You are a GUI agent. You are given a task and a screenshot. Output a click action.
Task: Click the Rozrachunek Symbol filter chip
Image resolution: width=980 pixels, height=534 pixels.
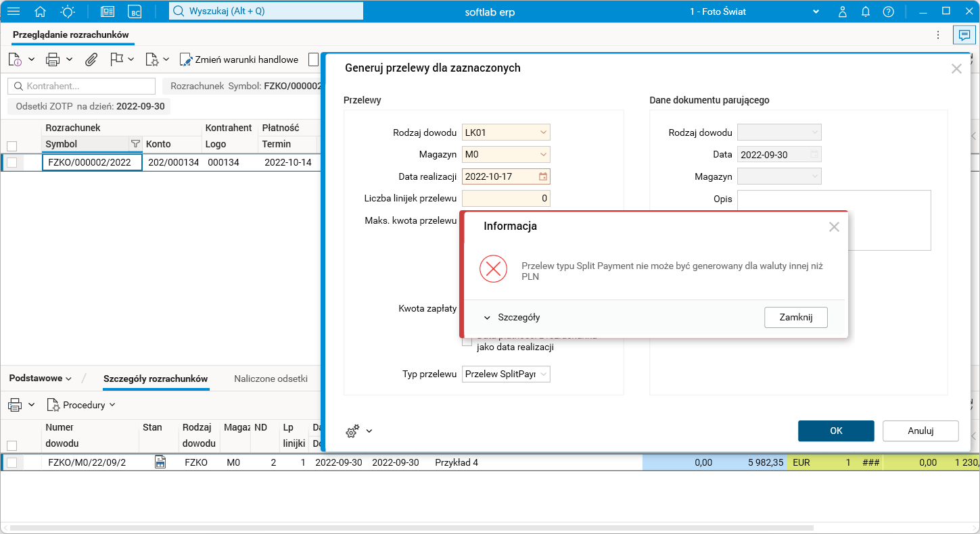coord(241,86)
